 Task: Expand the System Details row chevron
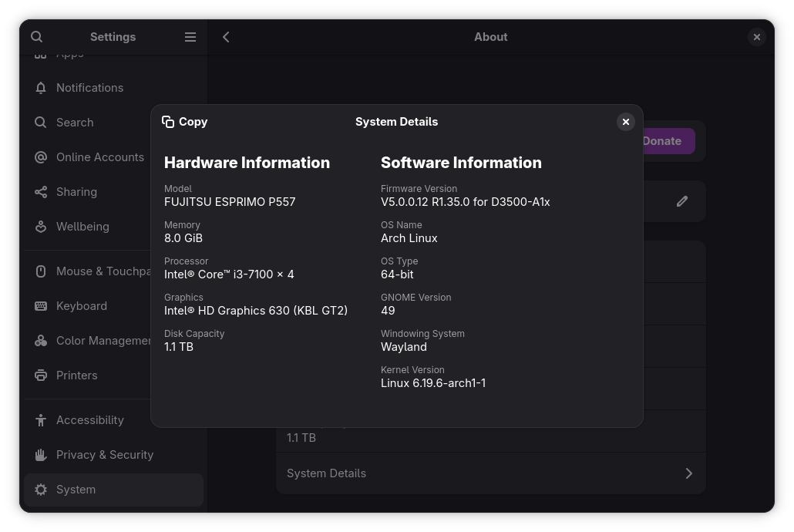click(688, 473)
